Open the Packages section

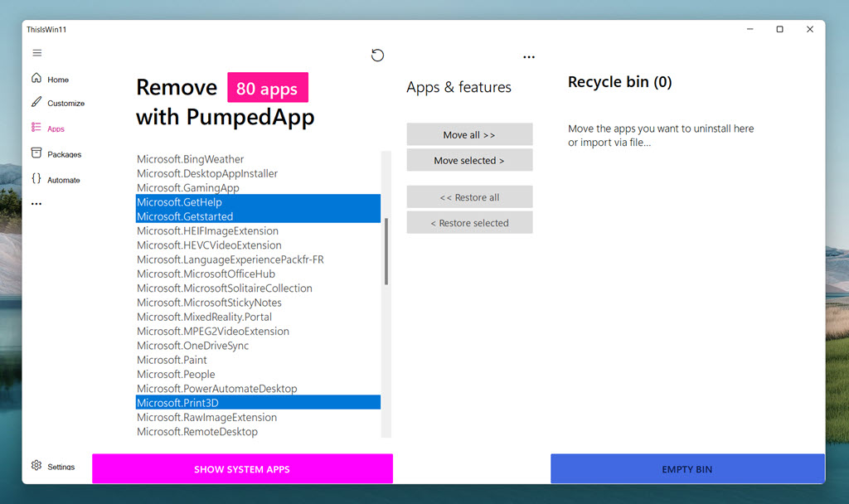tap(65, 155)
